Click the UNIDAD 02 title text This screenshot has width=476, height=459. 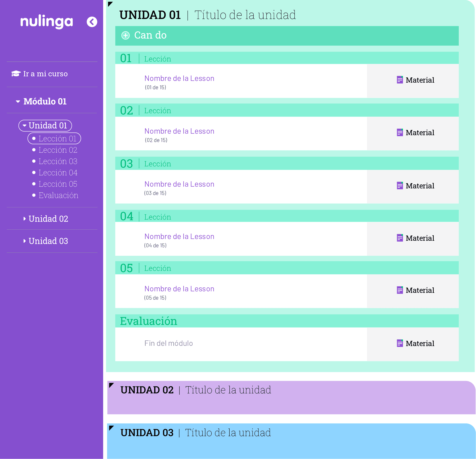[196, 390]
